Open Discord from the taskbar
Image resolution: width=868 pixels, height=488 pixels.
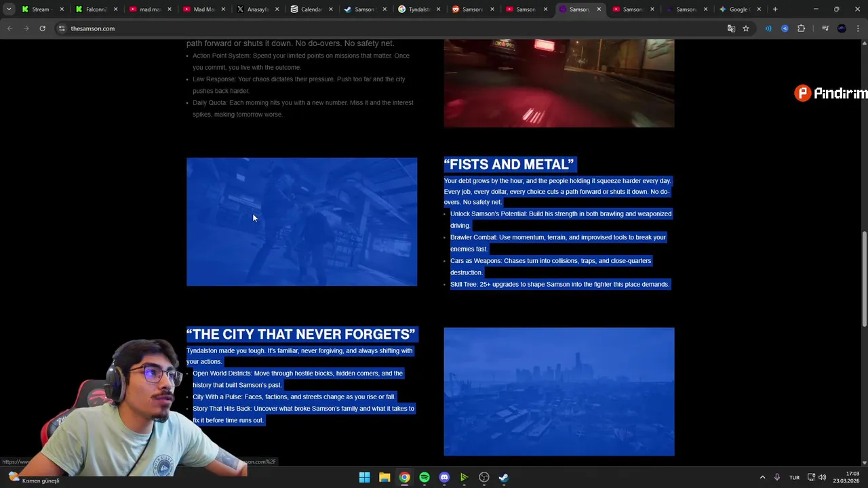click(x=444, y=477)
